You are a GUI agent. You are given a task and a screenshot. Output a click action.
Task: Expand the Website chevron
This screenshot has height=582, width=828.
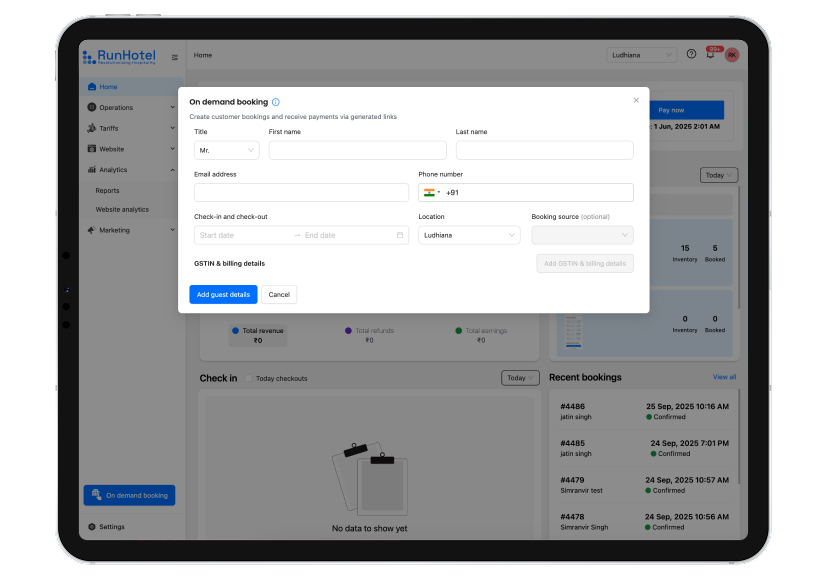point(173,149)
